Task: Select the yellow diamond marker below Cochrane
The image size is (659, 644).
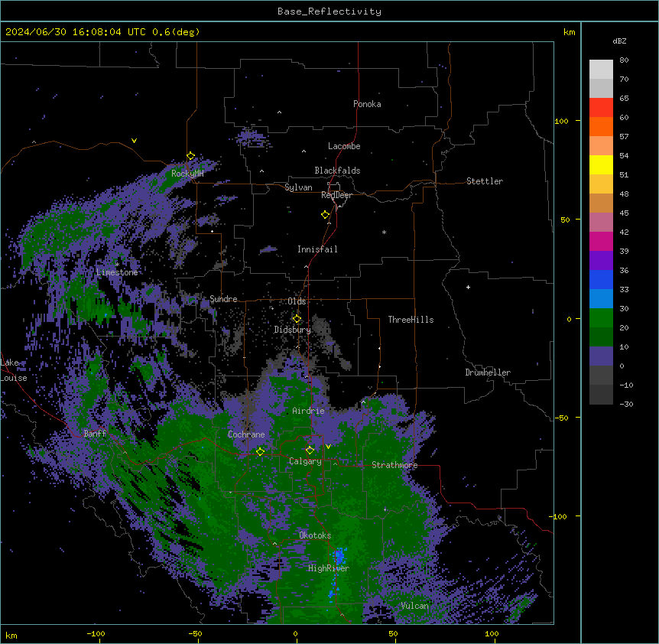Action: (x=260, y=451)
